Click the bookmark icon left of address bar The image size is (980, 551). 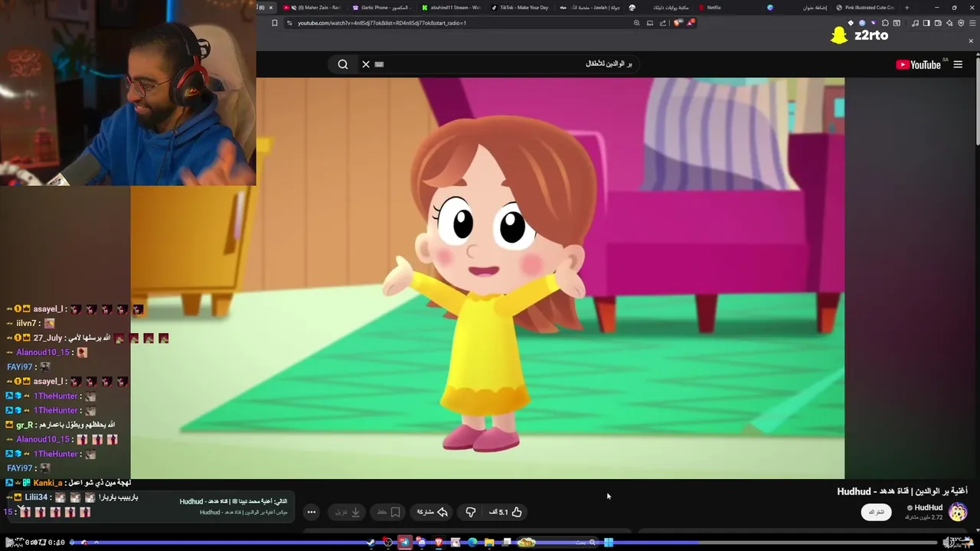tap(275, 23)
